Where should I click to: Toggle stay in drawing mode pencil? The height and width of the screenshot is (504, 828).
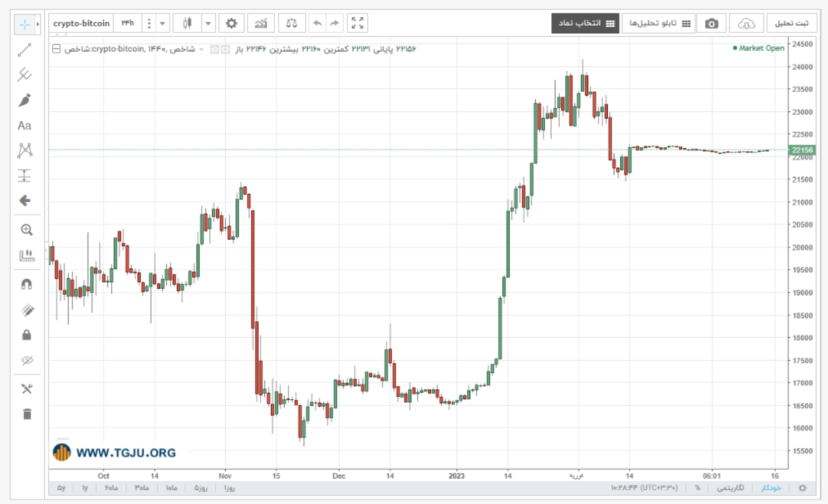[x=27, y=309]
